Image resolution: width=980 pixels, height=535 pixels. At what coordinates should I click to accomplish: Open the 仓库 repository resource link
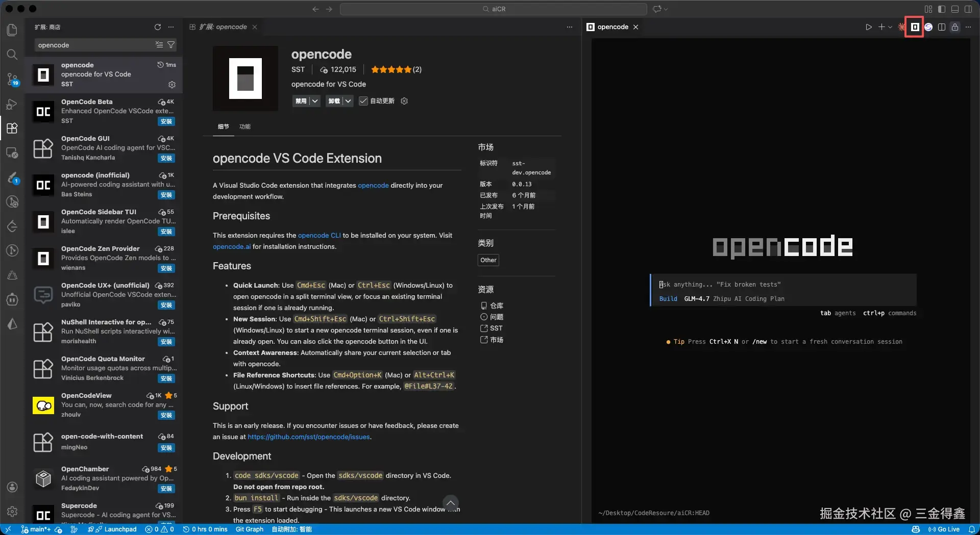pos(492,305)
